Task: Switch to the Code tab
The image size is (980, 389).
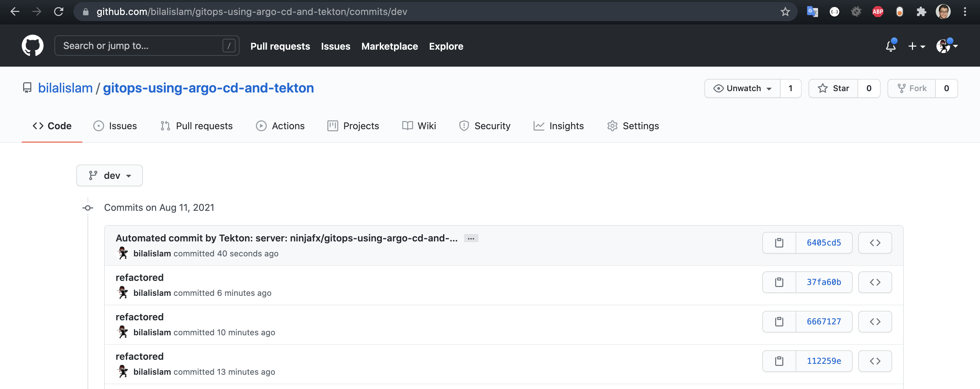Action: click(x=52, y=126)
